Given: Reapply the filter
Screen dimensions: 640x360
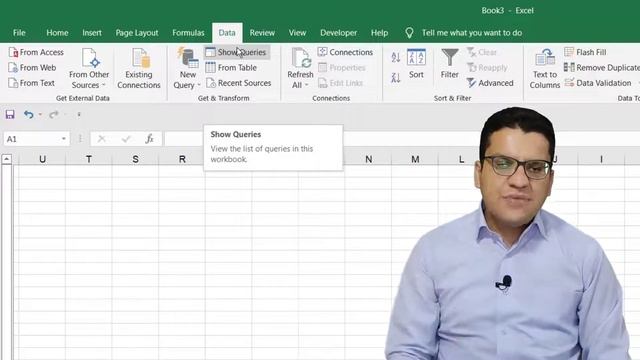Looking at the screenshot, I should [x=487, y=68].
